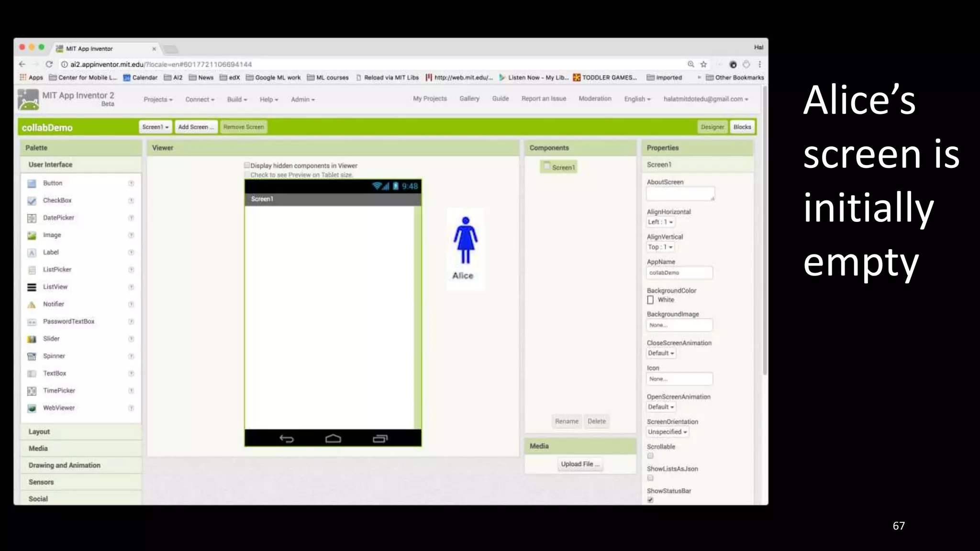Open the browser zoom magnifier icon
The image size is (980, 551).
pos(691,64)
